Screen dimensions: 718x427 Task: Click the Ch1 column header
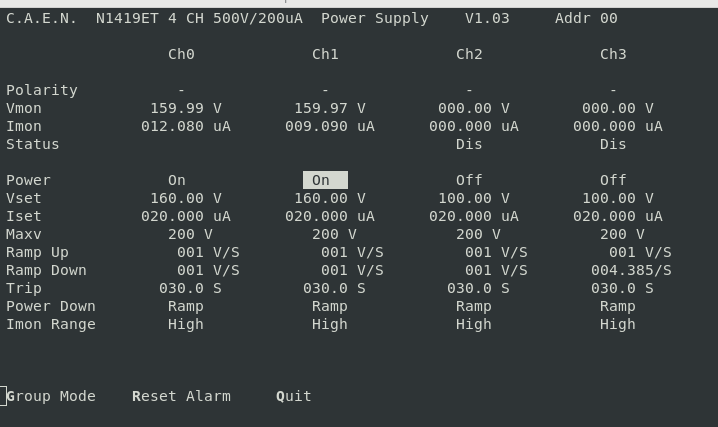[325, 54]
